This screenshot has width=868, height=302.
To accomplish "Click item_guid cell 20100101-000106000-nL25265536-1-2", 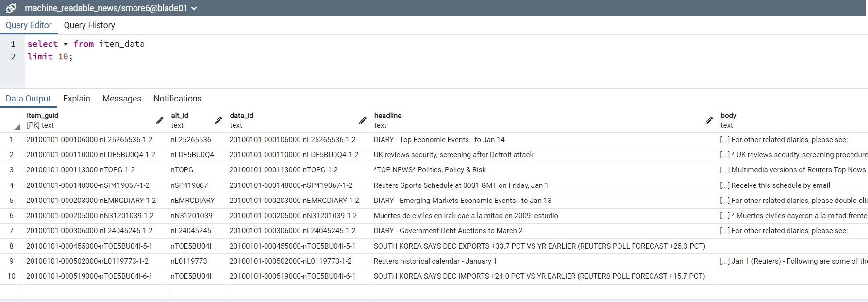I will [x=95, y=140].
